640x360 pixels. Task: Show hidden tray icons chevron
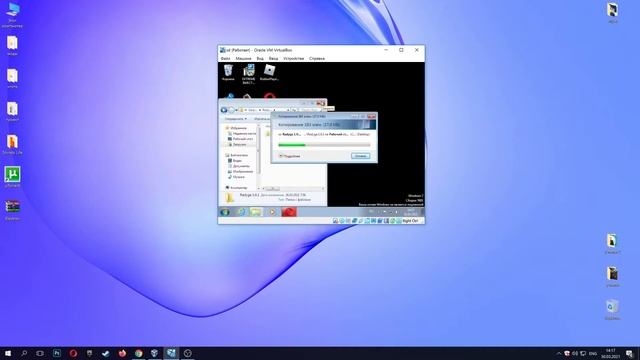pyautogui.click(x=558, y=353)
